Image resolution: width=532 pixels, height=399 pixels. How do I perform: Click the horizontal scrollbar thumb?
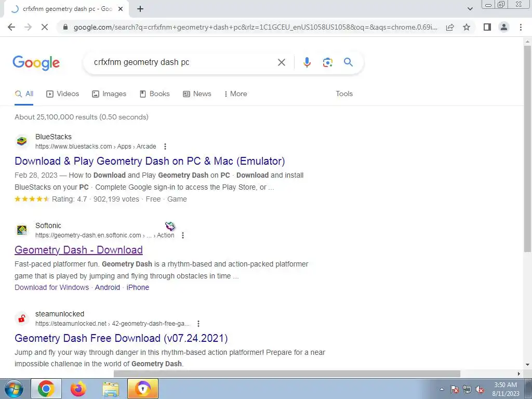pos(287,374)
